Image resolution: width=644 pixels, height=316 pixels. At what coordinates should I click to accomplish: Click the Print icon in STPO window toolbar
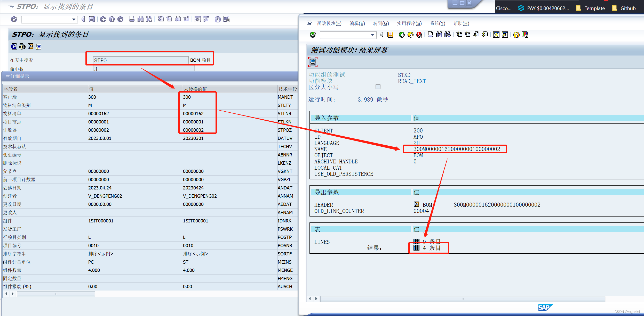(x=132, y=19)
